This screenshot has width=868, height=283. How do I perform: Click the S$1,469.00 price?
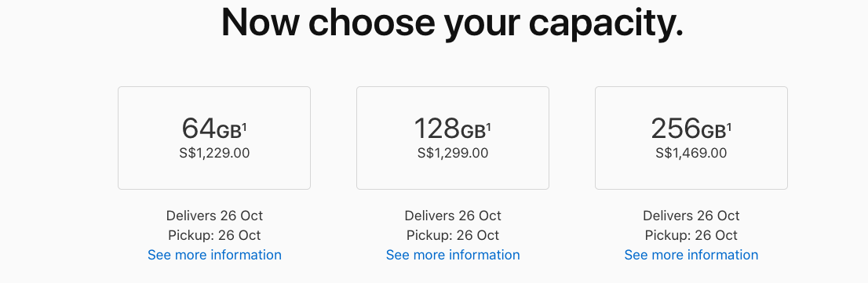691,153
